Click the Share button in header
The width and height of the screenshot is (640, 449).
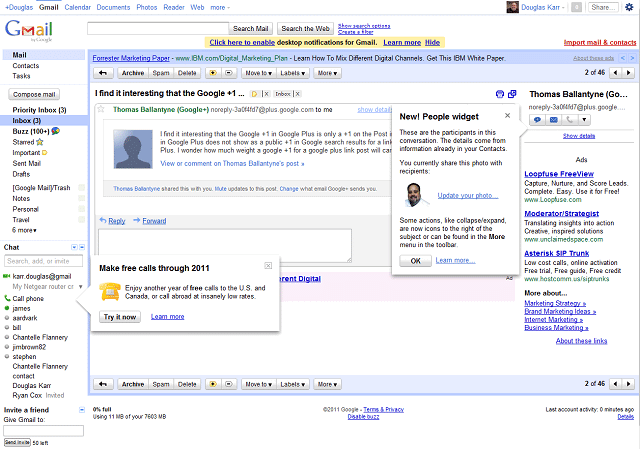[603, 7]
